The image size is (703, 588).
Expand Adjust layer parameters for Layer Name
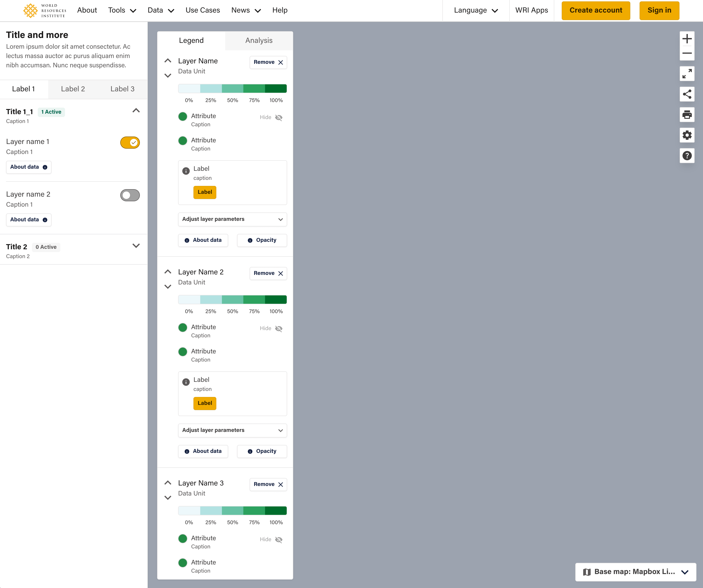[232, 219]
